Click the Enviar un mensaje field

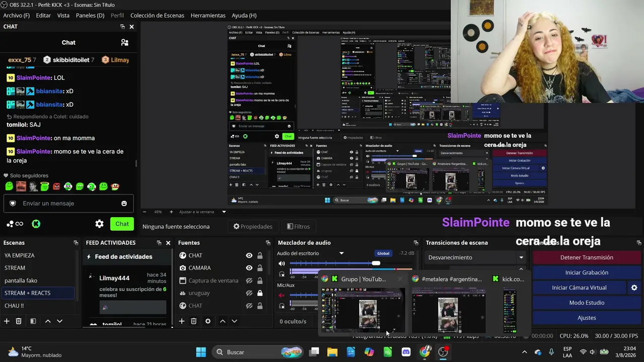click(68, 204)
